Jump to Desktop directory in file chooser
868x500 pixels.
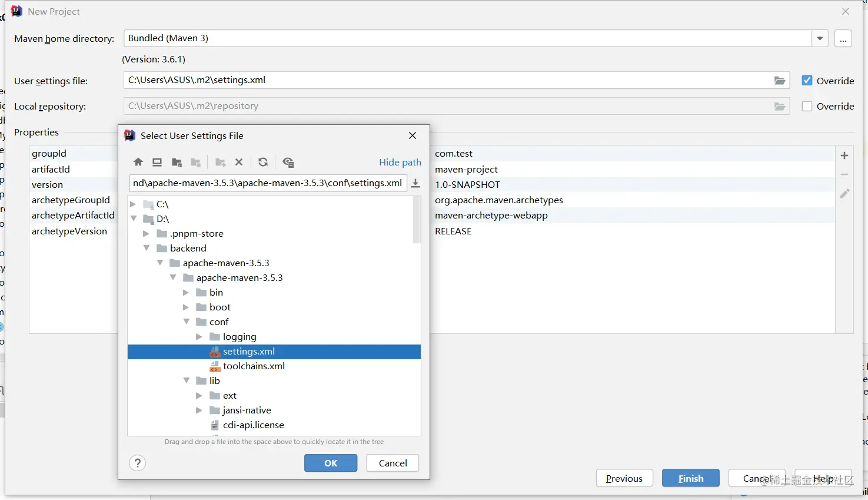point(157,163)
